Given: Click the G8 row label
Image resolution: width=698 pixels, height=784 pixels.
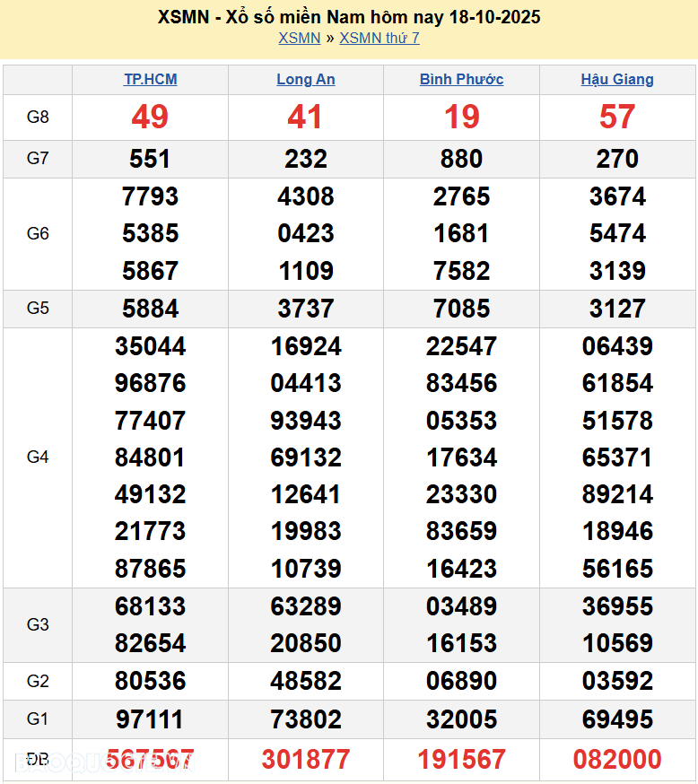Looking at the screenshot, I should 38,117.
